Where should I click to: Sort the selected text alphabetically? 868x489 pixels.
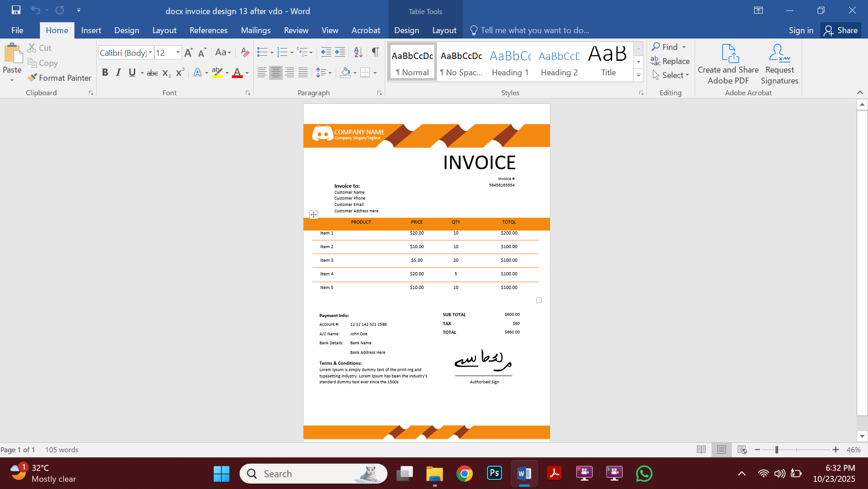(x=358, y=52)
